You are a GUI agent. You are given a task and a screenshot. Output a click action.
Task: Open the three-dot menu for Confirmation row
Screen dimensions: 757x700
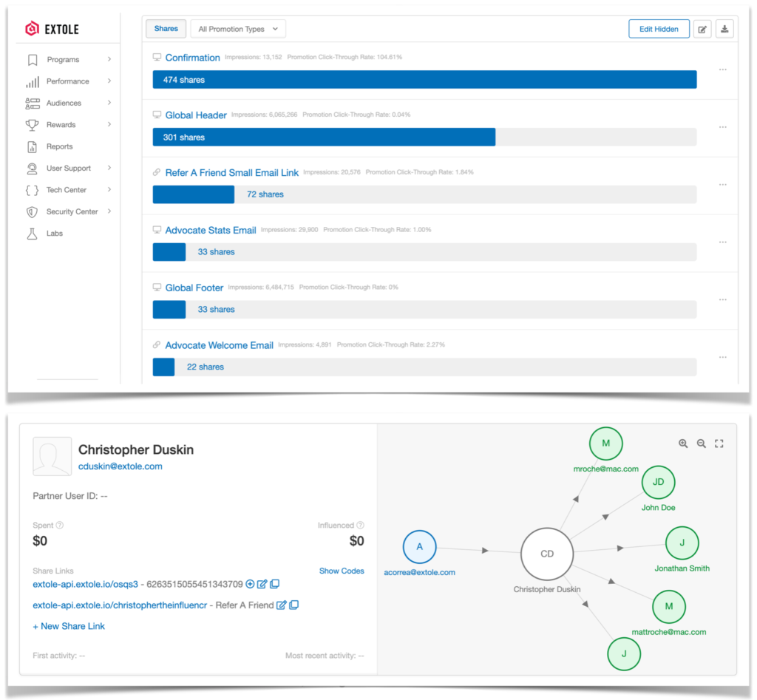[723, 69]
